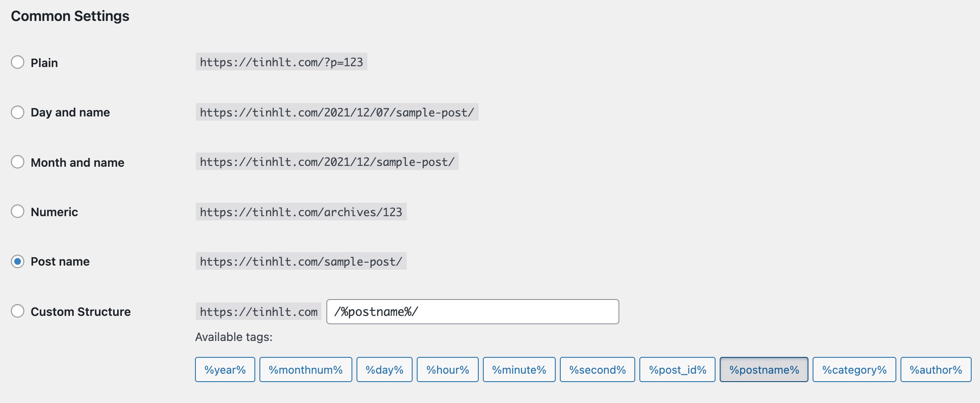Click the https://tinhlt.com prefix before input
Image resolution: width=980 pixels, height=403 pixels.
click(259, 312)
